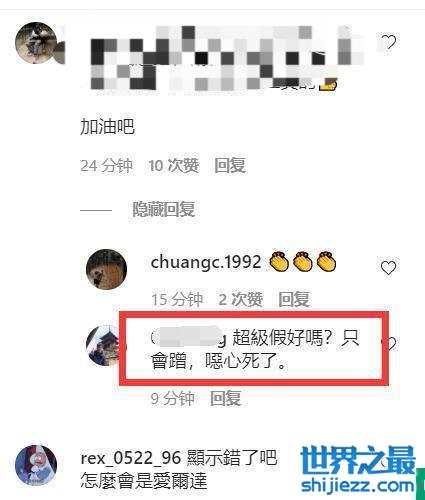Tap 回复 under the 9 分钟 comment

click(x=226, y=398)
